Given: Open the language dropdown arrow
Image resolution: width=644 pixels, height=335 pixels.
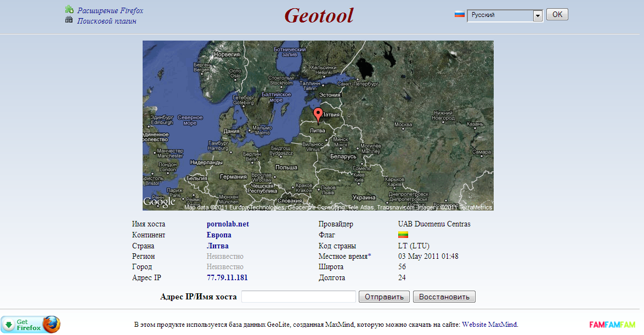Looking at the screenshot, I should pos(538,15).
